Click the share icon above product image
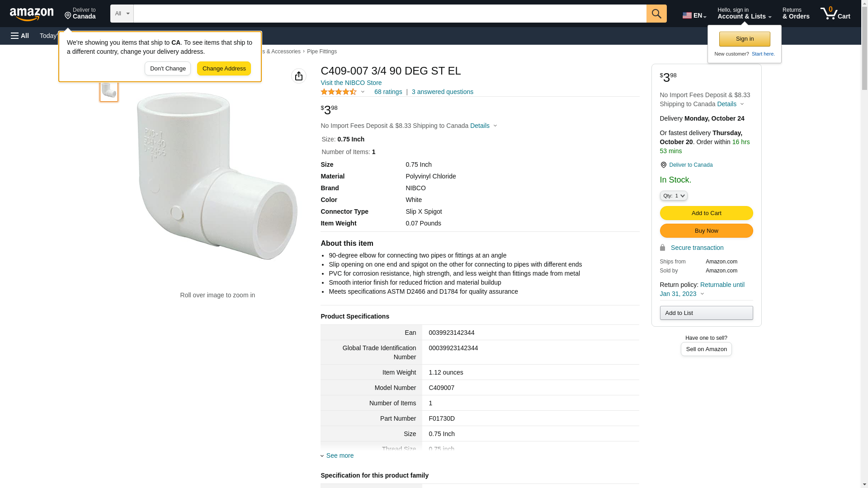Image resolution: width=868 pixels, height=488 pixels. point(299,76)
